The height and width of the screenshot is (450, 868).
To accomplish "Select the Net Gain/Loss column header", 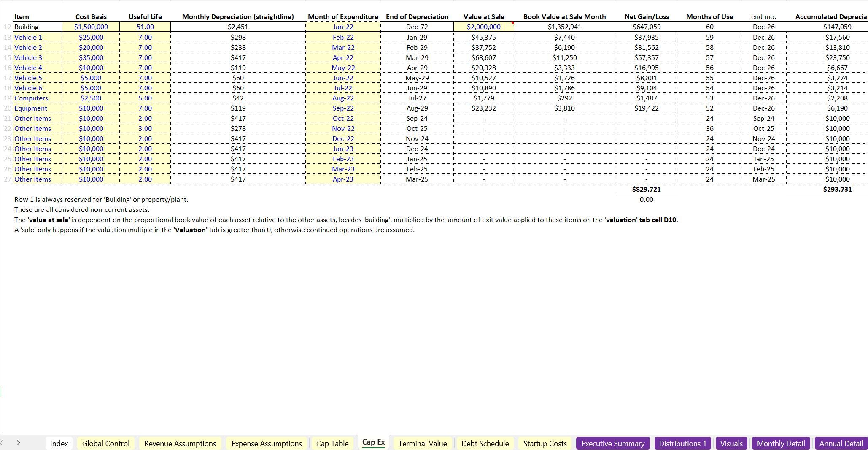I will [646, 16].
